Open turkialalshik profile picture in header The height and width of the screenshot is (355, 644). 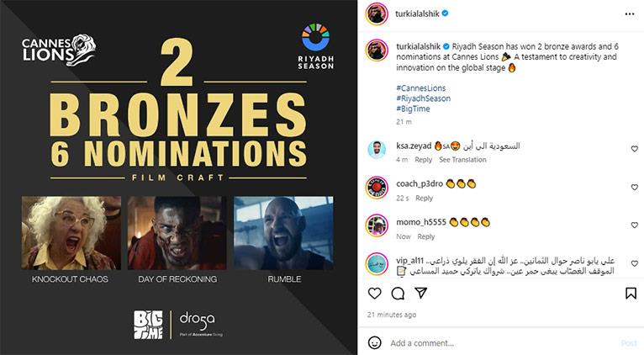(377, 14)
